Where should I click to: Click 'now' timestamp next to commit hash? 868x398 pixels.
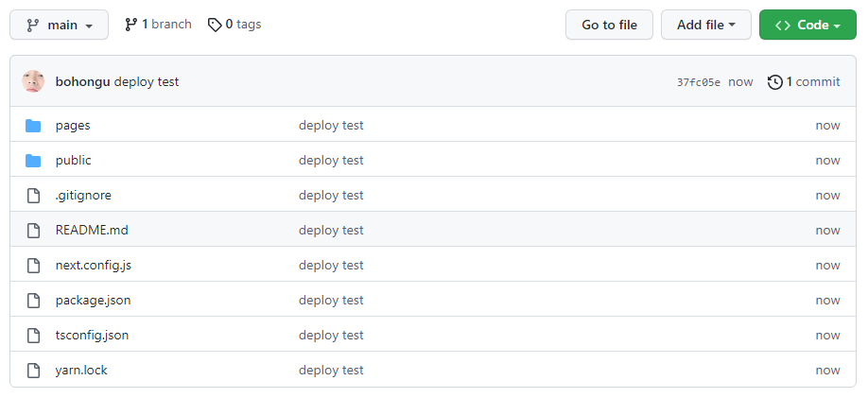click(740, 82)
